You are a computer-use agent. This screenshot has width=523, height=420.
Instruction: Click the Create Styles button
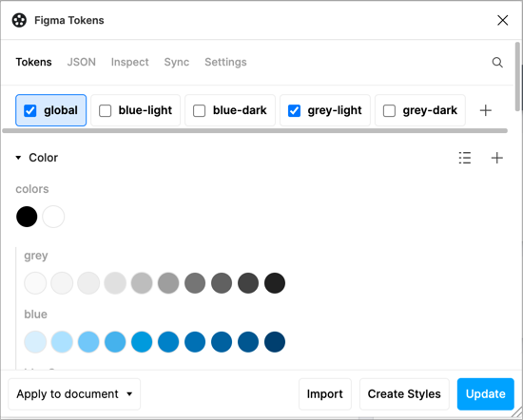(404, 394)
